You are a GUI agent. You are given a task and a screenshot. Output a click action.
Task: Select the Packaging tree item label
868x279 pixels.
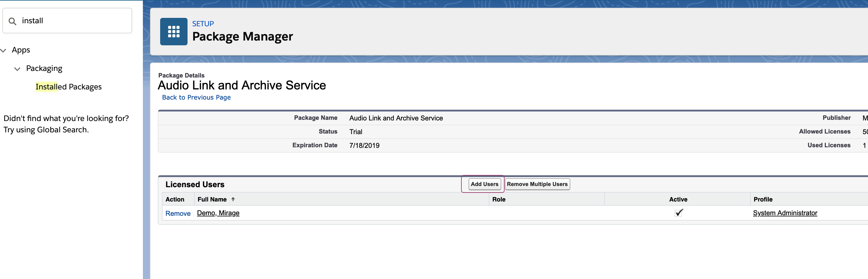pos(44,69)
